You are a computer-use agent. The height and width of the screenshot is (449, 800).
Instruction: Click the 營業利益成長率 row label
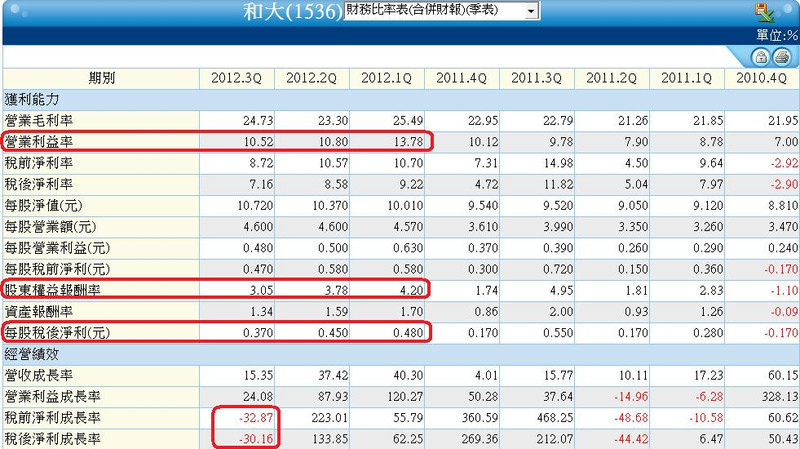coord(53,396)
